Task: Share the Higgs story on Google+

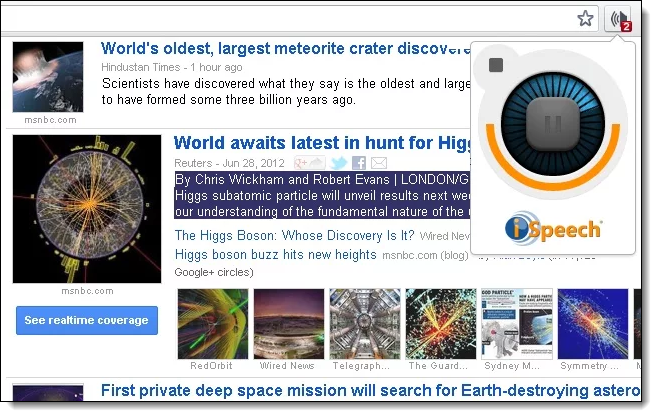Action: pyautogui.click(x=309, y=163)
